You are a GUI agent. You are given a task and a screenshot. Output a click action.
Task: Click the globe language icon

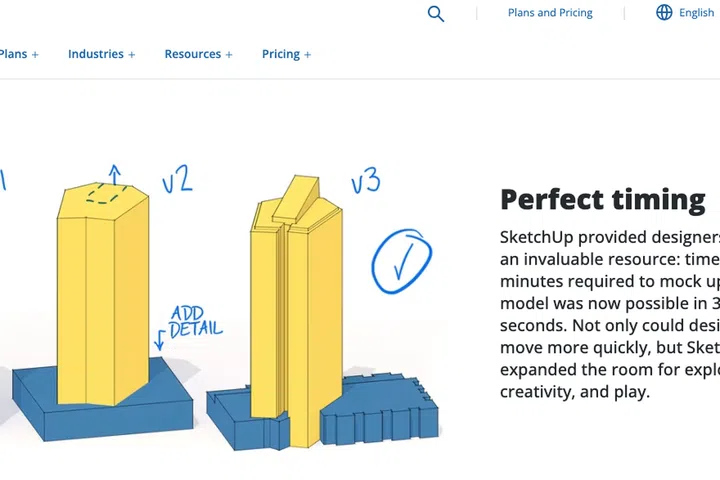[664, 13]
